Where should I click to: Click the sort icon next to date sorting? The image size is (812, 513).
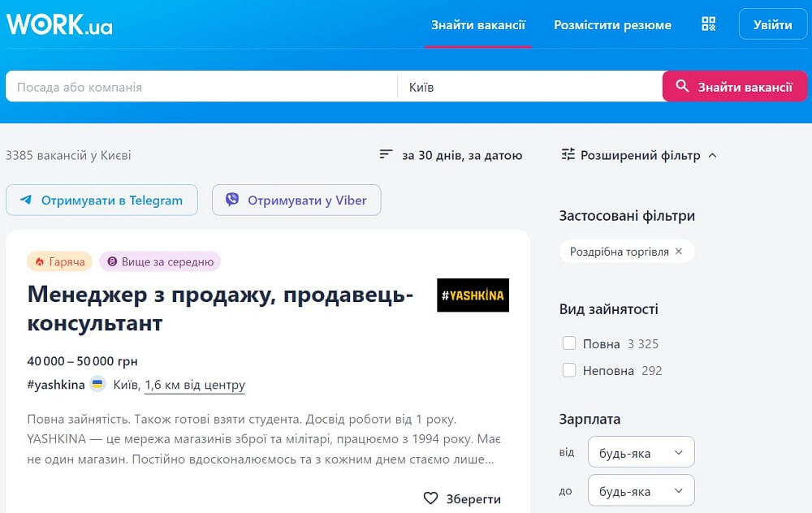tap(388, 153)
